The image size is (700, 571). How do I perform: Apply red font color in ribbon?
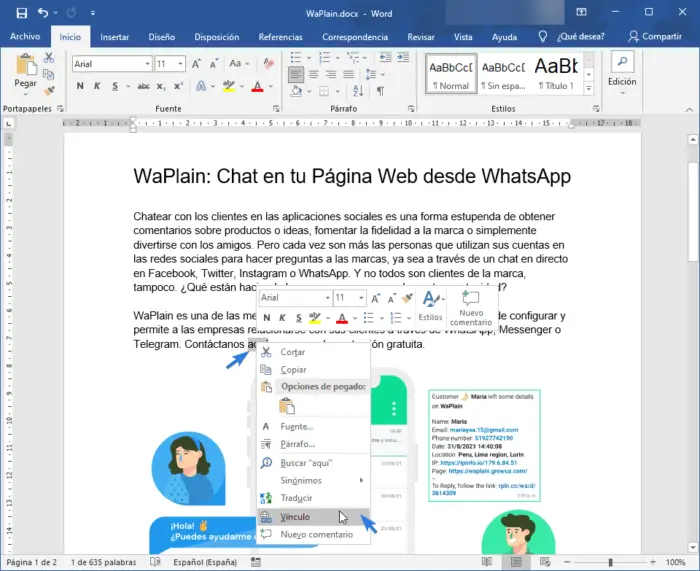258,86
